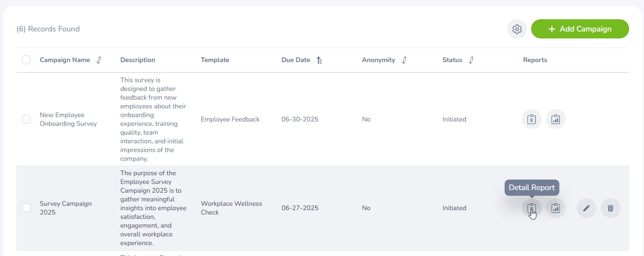Screen dimensions: 644x256
Task: Click the Status column header text
Action: [x=452, y=60]
